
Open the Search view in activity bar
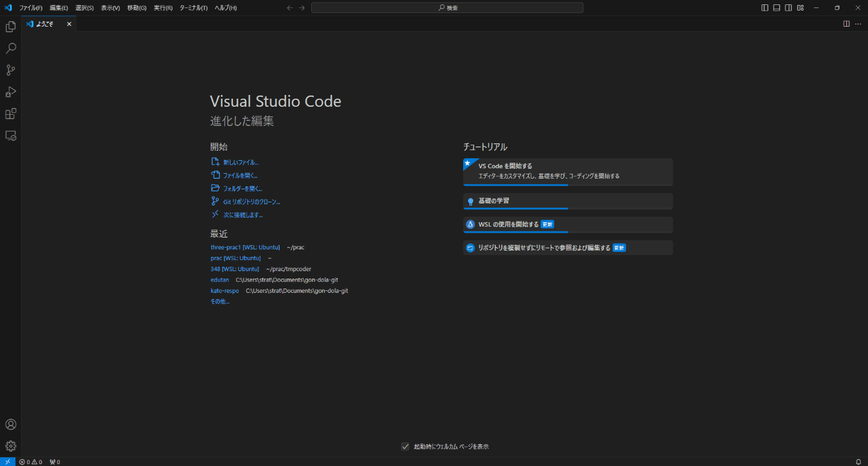tap(11, 48)
